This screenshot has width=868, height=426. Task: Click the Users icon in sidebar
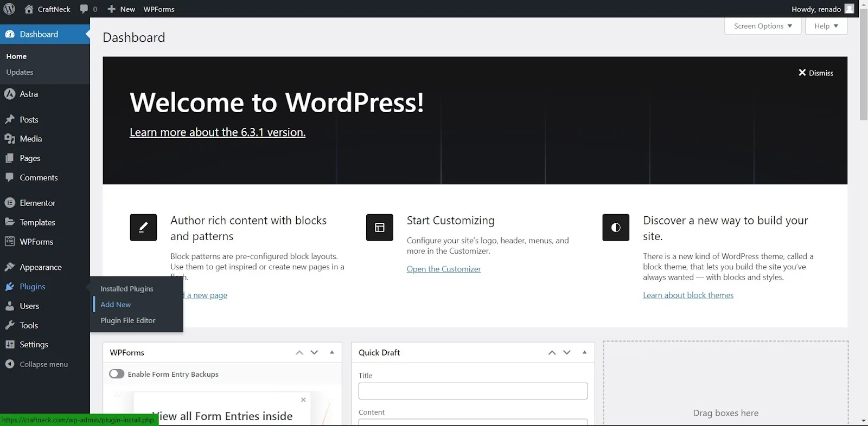click(10, 306)
